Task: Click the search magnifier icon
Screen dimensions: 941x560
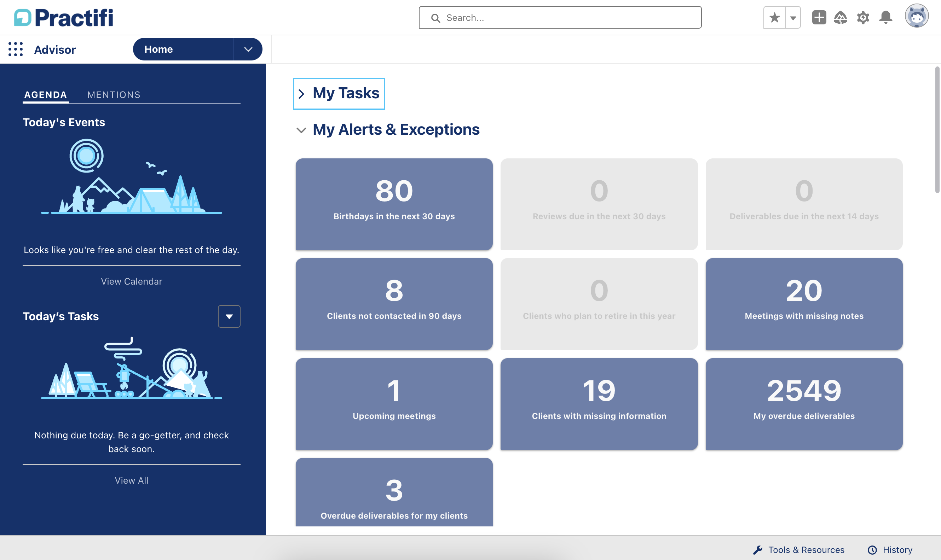Action: (x=435, y=18)
